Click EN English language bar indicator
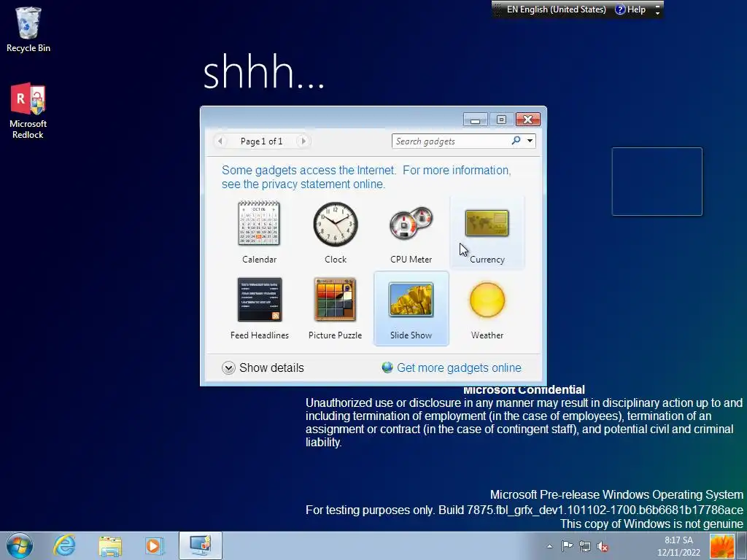 tap(556, 9)
